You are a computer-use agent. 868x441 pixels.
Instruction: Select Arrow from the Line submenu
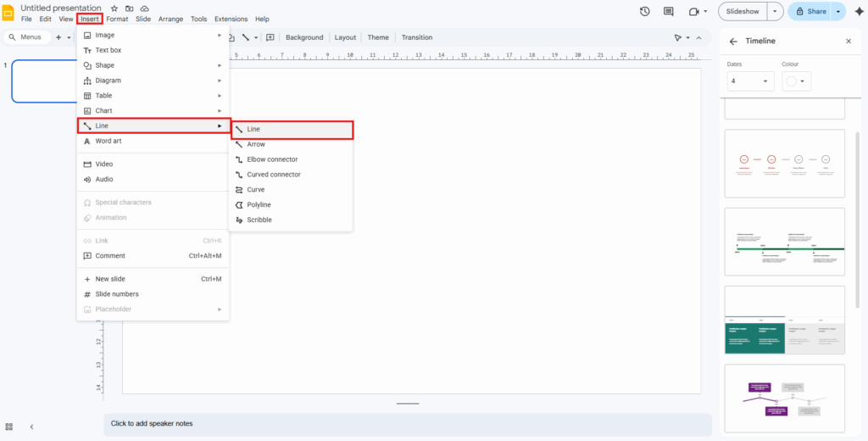pos(256,144)
